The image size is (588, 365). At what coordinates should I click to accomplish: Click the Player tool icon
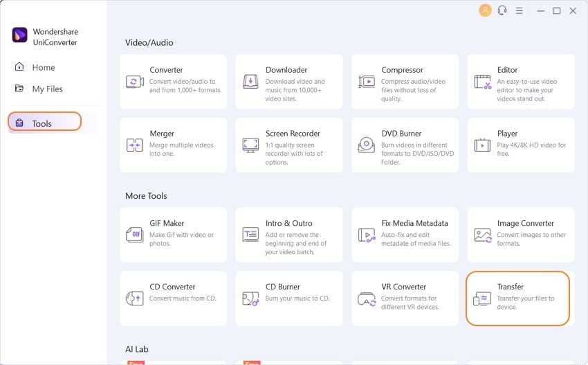click(482, 145)
